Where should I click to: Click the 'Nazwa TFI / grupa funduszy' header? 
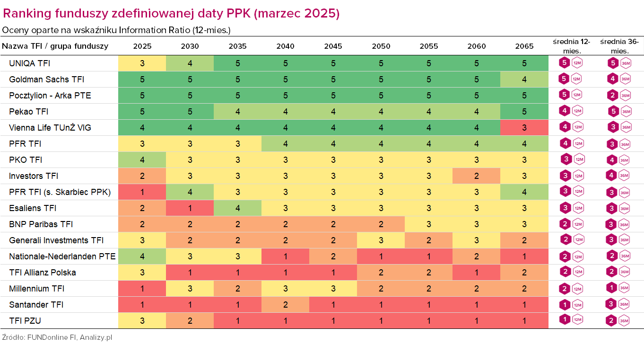[55, 46]
